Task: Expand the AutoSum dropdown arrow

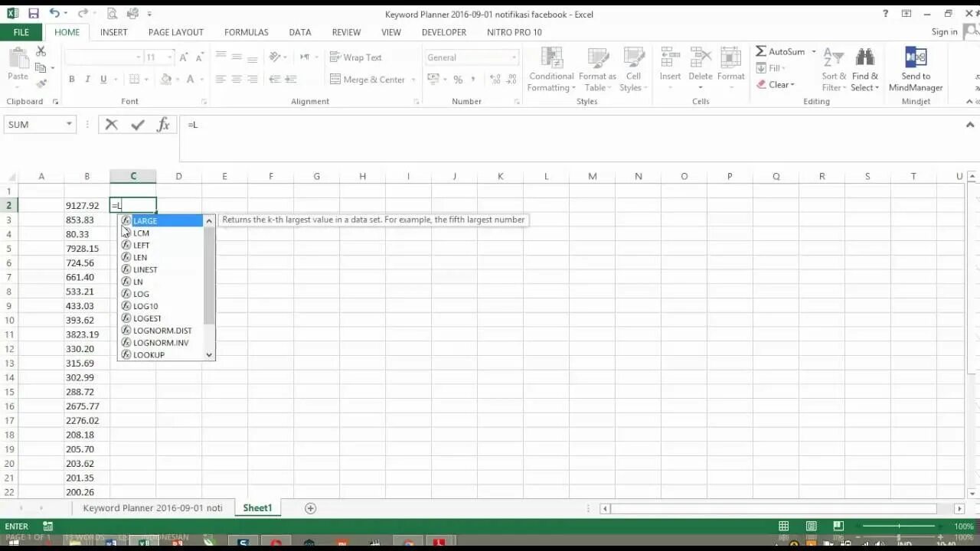Action: 813,52
